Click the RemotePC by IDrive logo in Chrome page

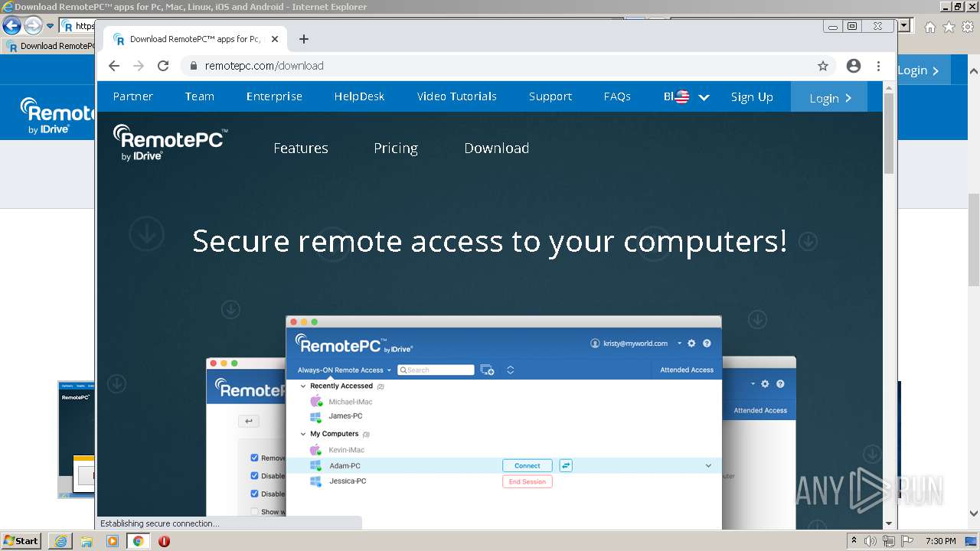pyautogui.click(x=170, y=143)
